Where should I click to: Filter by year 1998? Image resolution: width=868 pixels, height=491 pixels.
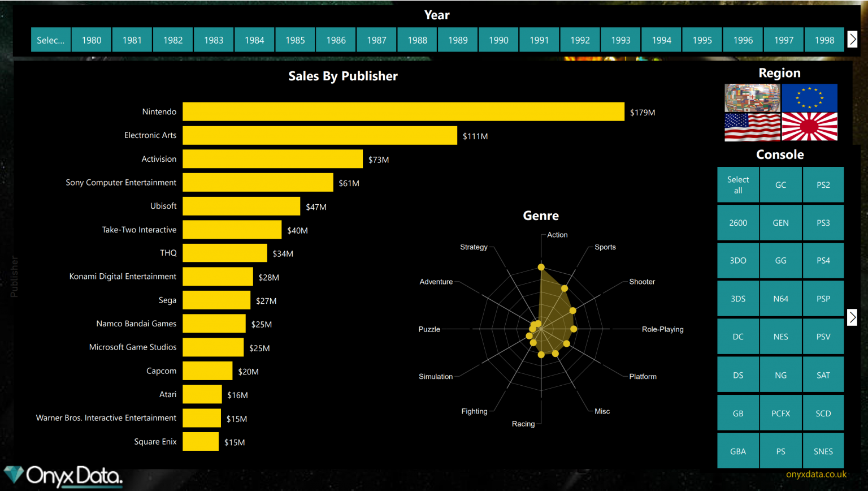(x=824, y=40)
